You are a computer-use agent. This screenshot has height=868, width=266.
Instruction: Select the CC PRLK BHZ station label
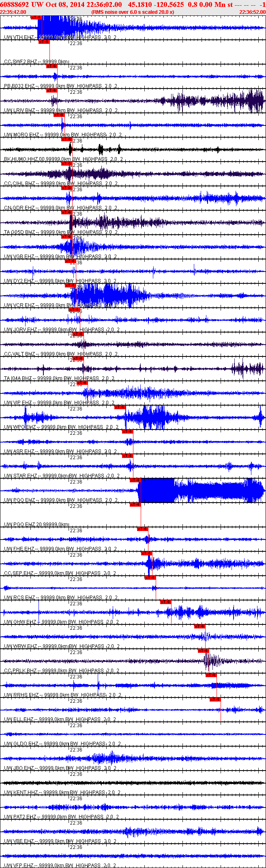[x=62, y=671]
